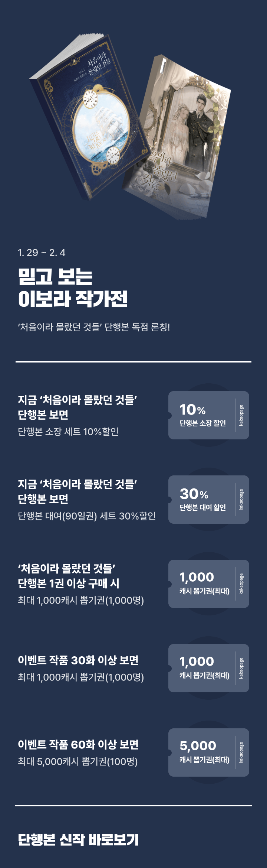267x868 pixels.
Task: Click kakaopage label on the 10% coupon
Action: tap(241, 415)
